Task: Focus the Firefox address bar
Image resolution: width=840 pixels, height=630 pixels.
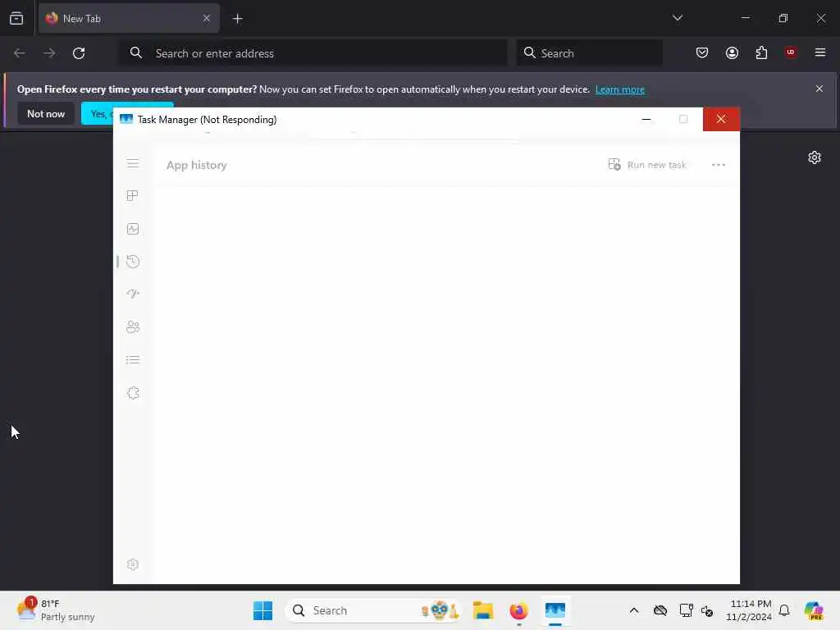Action: tap(313, 53)
